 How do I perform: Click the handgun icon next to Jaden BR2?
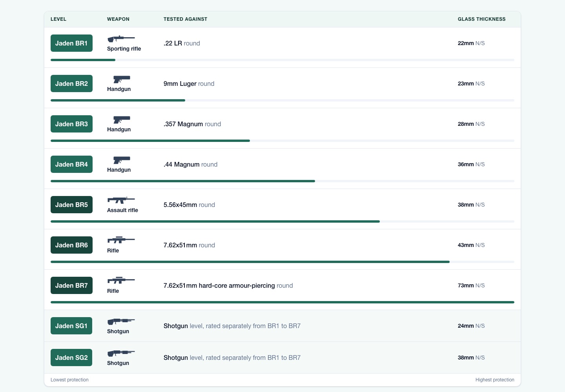[x=122, y=79]
